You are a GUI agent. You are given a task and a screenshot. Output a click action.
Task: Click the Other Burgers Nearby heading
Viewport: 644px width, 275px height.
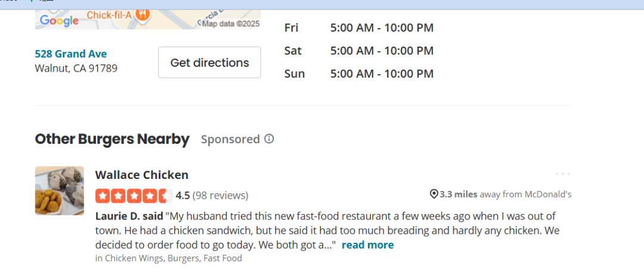point(112,140)
